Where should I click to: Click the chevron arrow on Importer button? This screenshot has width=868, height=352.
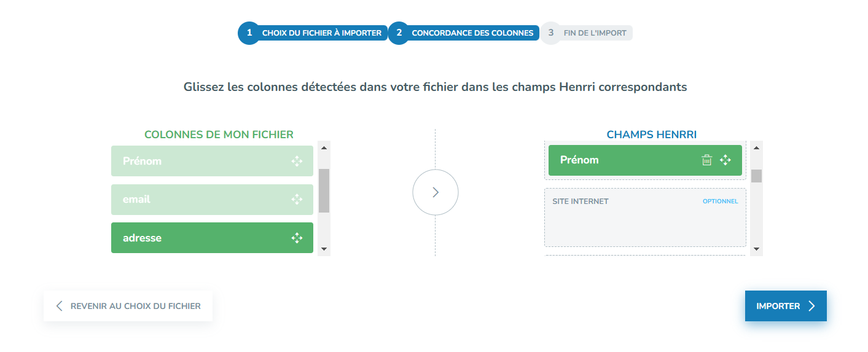(x=811, y=306)
